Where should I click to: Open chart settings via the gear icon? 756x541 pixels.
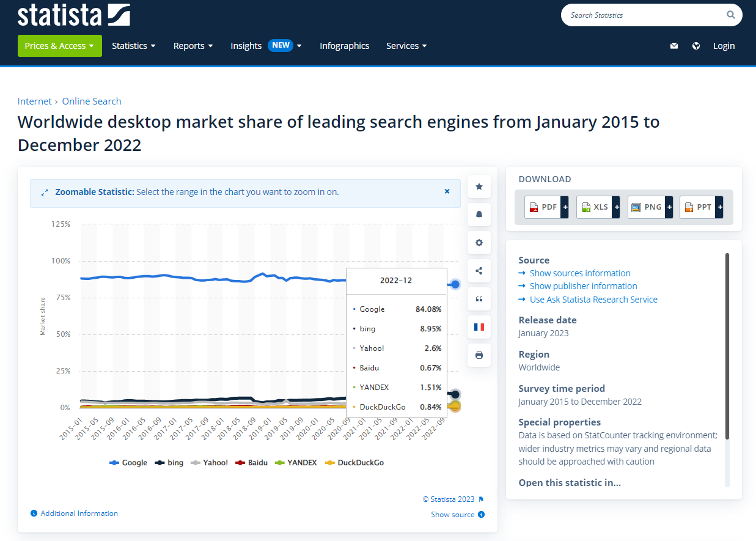pos(479,243)
